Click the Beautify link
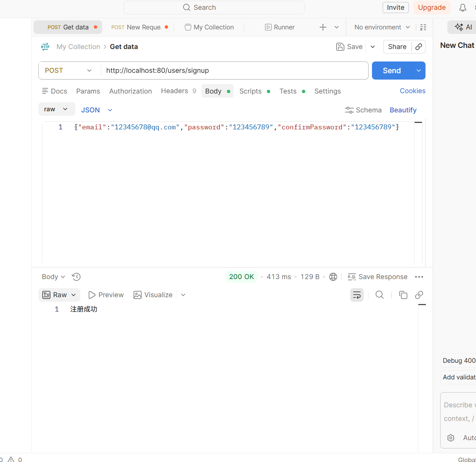The width and height of the screenshot is (476, 462). click(403, 110)
